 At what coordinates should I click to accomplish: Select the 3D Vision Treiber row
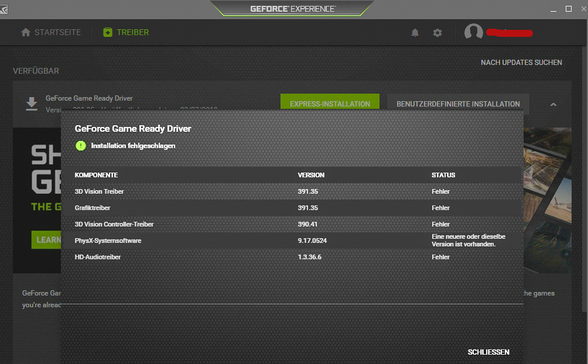click(292, 191)
